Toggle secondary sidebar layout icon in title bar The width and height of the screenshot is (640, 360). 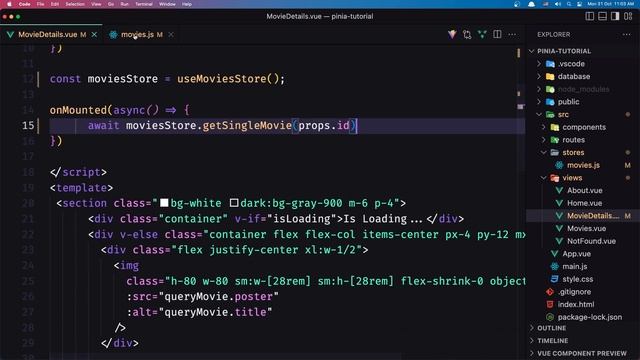(x=615, y=16)
